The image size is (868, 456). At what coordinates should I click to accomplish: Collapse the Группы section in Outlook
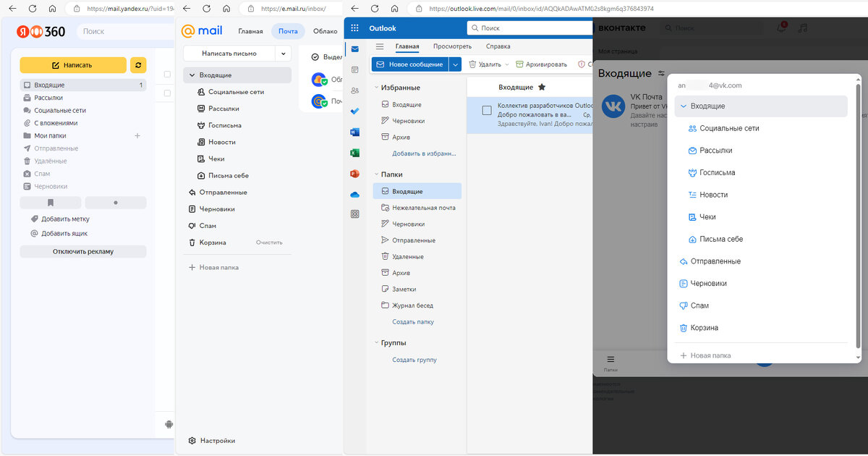tap(376, 343)
